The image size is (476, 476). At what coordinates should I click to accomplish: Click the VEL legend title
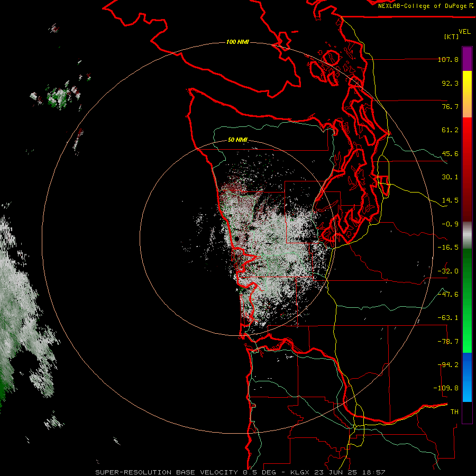click(464, 32)
